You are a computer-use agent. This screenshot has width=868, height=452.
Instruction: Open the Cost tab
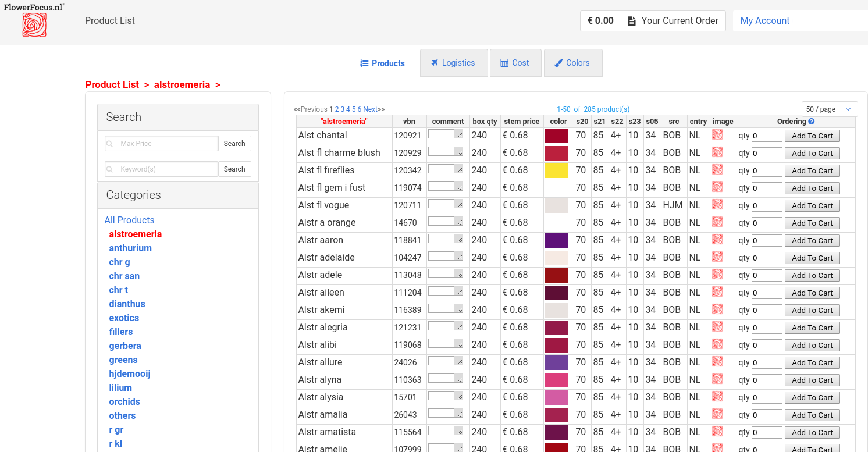515,63
